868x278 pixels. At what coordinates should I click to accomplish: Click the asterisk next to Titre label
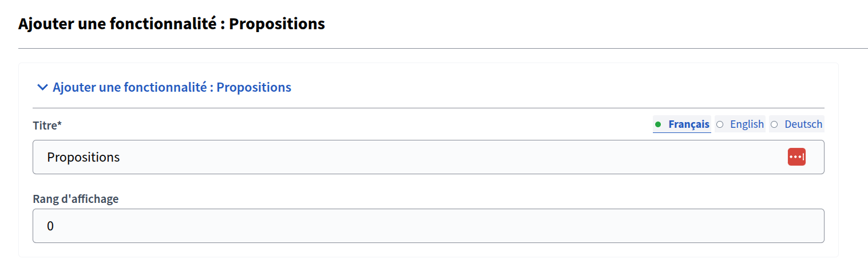coord(60,124)
